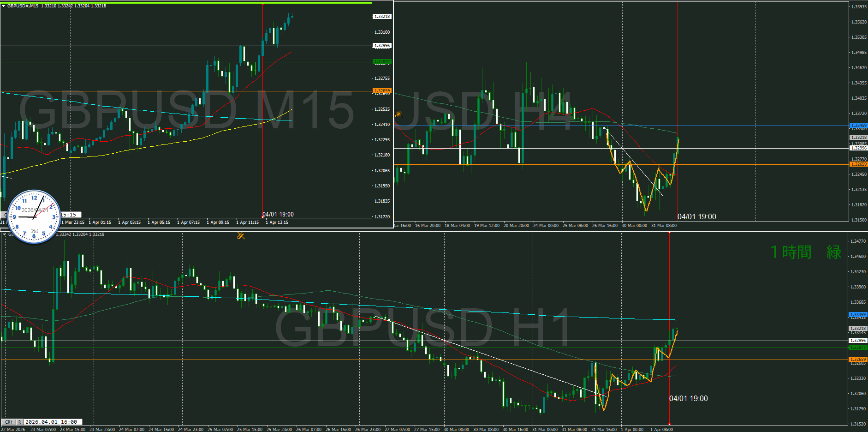Click the 04/01 19:00 label in H4 chart
This screenshot has height=432, width=868.
pos(696,216)
